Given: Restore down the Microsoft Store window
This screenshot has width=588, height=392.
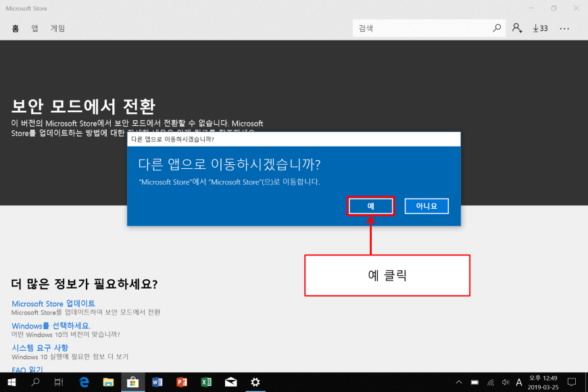Looking at the screenshot, I should (x=554, y=8).
